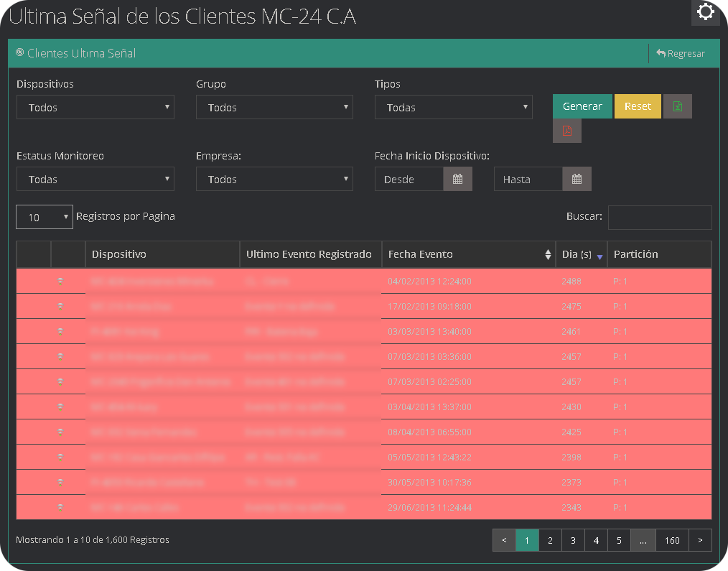Click inside the Buscar search field
Image resolution: width=728 pixels, height=571 pixels.
(660, 217)
